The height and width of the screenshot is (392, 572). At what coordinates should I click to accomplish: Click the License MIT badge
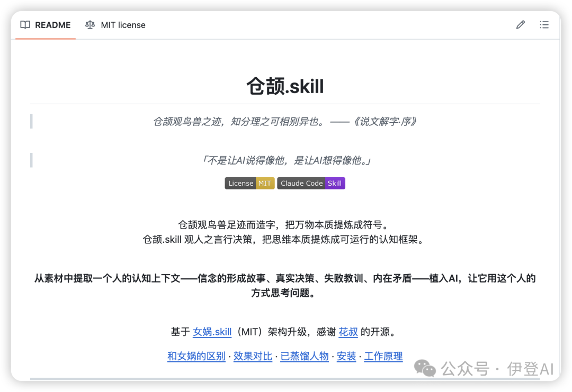coord(249,183)
